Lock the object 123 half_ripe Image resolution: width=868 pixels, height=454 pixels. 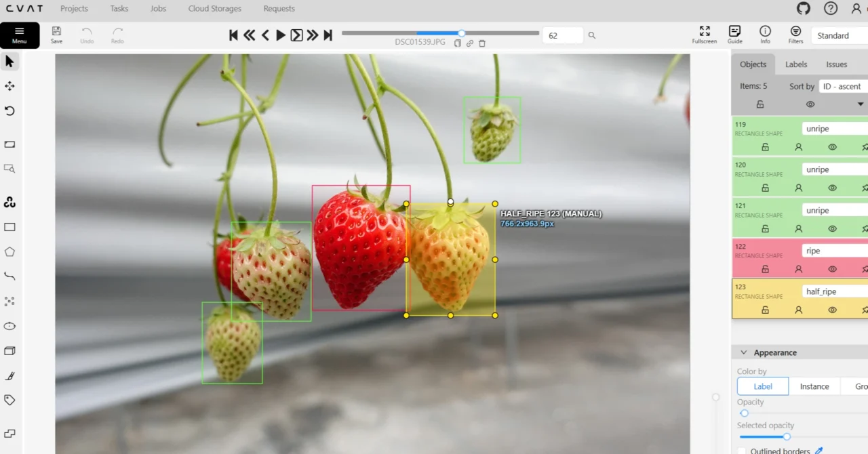click(x=765, y=310)
